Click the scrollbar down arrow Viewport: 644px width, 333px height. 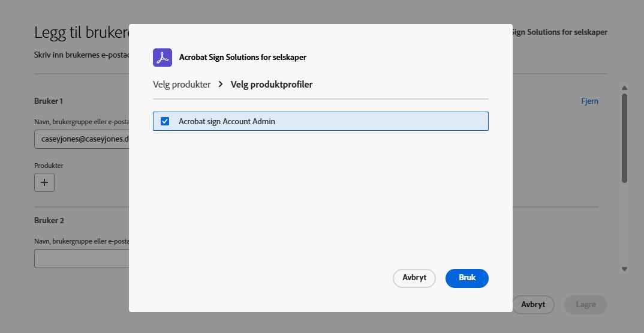(624, 269)
